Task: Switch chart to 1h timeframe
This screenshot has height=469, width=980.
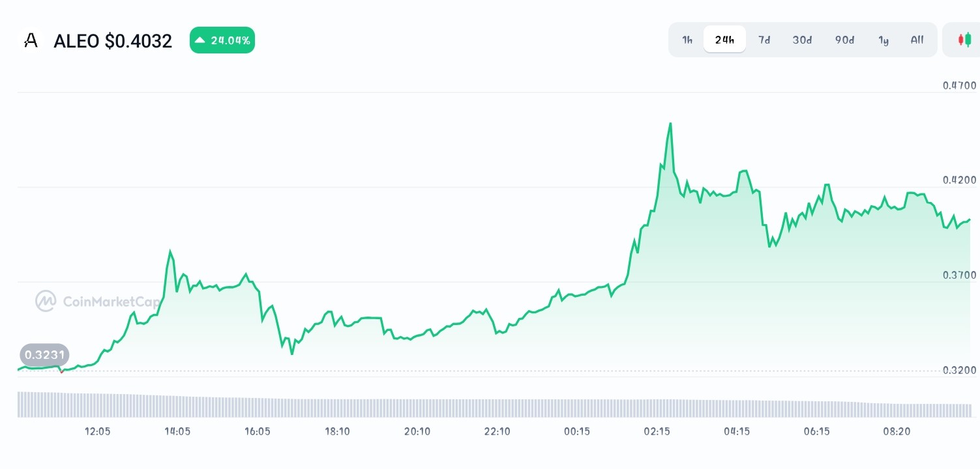Action: 687,40
